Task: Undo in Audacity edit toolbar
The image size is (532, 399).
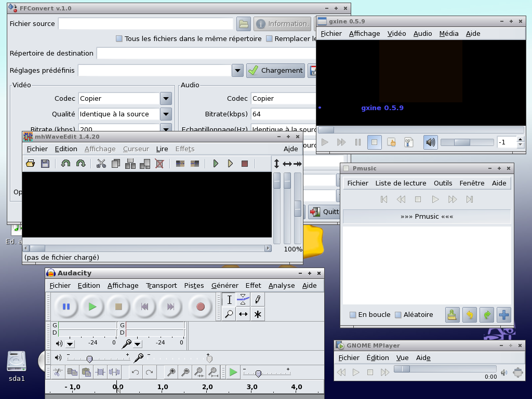Action: (x=136, y=372)
